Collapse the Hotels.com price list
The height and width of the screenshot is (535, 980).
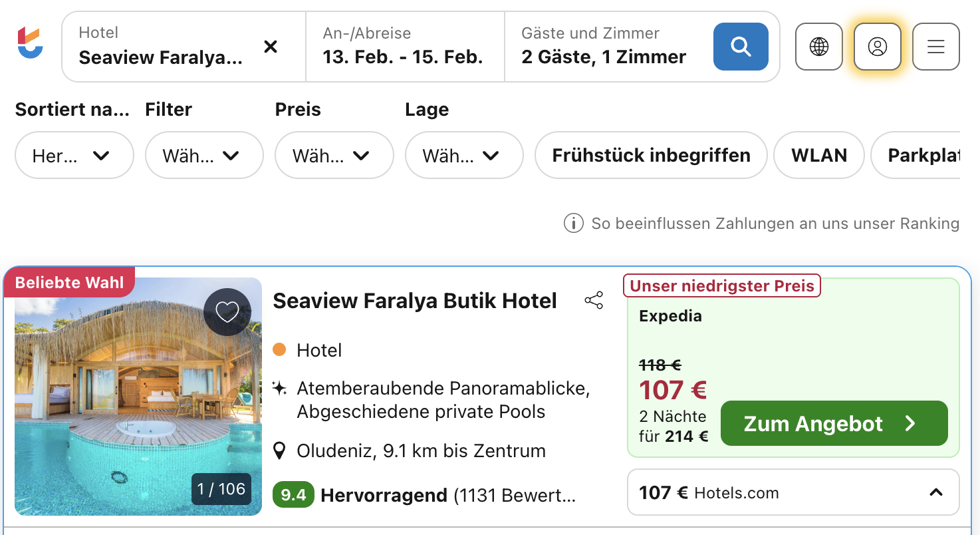(935, 492)
